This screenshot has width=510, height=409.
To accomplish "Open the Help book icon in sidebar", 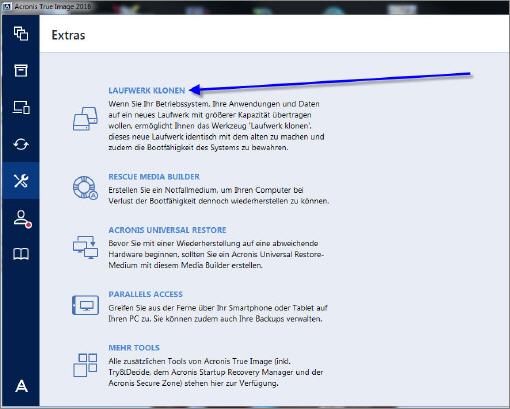I will (21, 254).
